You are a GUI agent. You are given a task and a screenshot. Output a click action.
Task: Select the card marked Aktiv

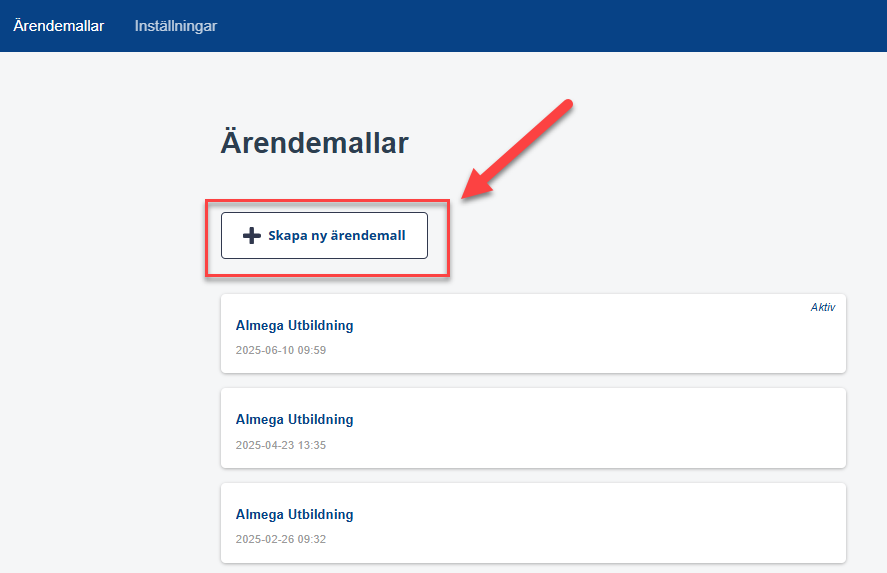tap(533, 333)
